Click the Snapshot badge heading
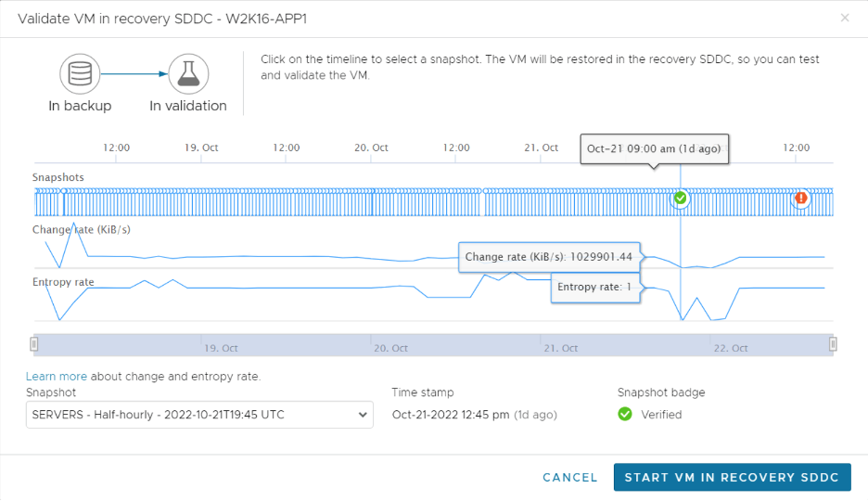The width and height of the screenshot is (868, 501). [661, 392]
